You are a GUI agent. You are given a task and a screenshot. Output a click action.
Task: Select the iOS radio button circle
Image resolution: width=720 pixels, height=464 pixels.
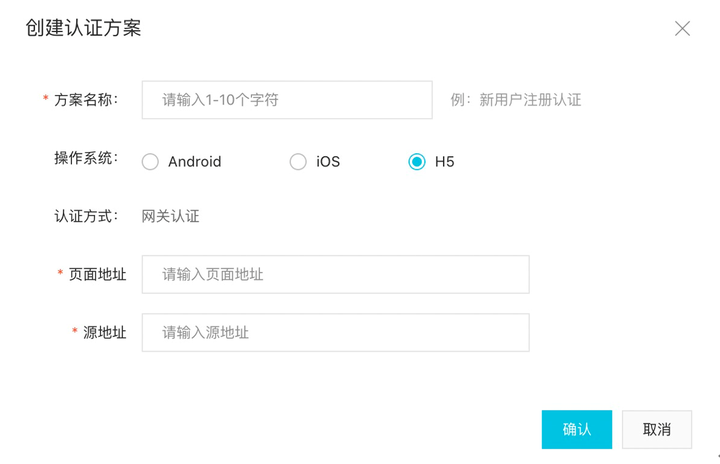[x=298, y=161]
